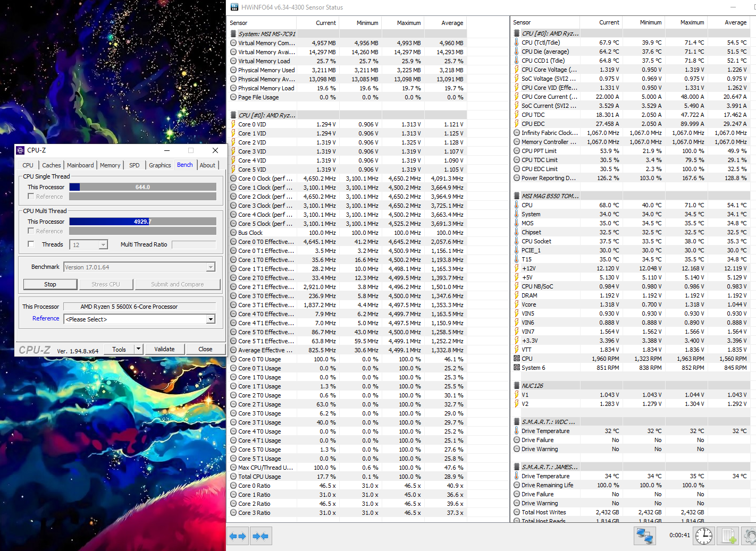The width and height of the screenshot is (756, 551).
Task: Select the Bench tab
Action: click(x=185, y=165)
